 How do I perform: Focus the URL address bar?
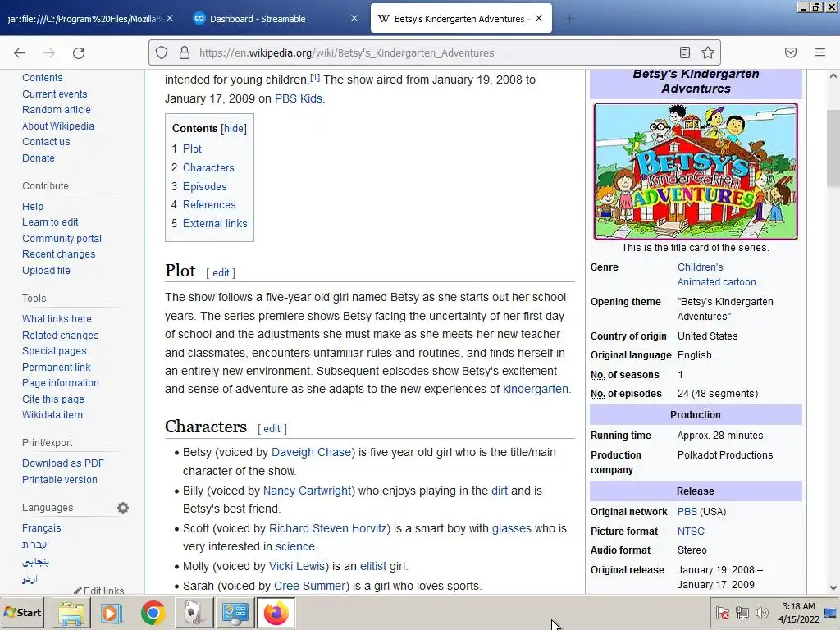(x=434, y=52)
